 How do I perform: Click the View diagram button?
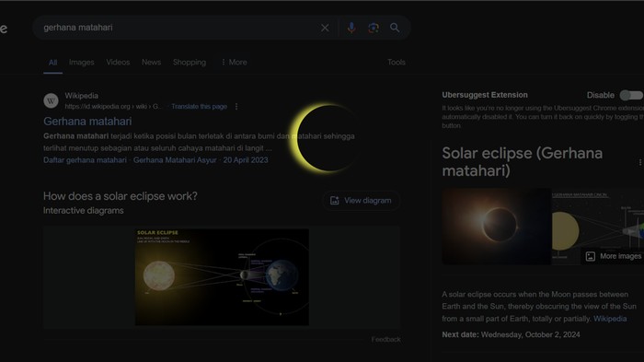pos(361,200)
